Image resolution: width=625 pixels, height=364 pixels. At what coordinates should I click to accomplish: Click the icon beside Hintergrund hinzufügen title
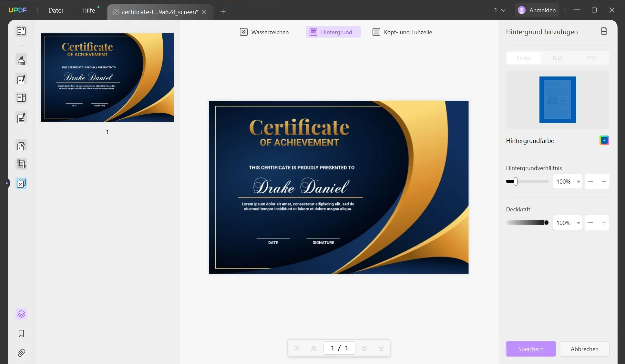604,31
